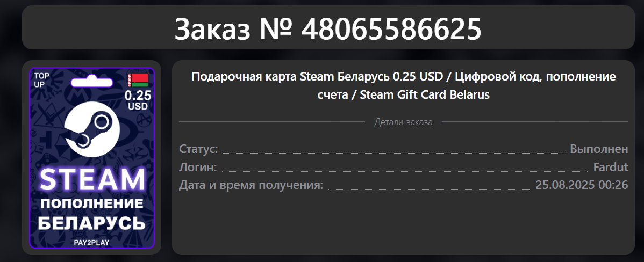Click ПОПОЛНЕНИЕ БЕЛАРУСЬ text on card
This screenshot has width=644, height=262.
(91, 214)
